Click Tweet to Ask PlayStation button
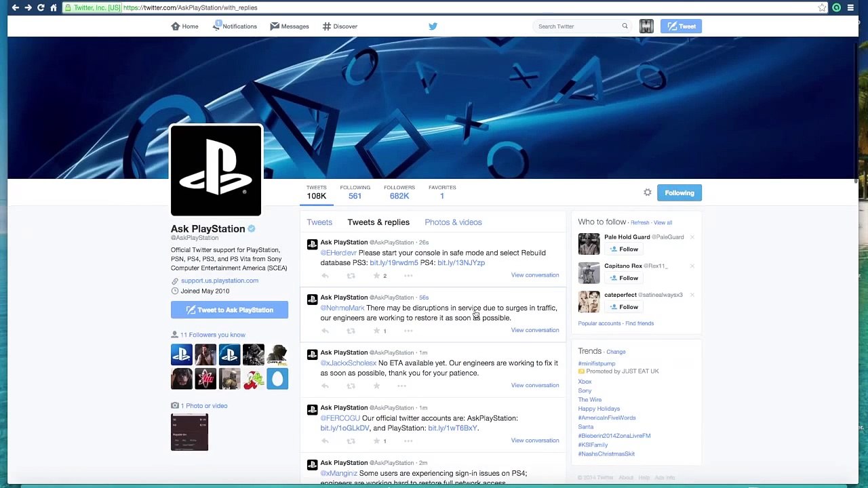Image resolution: width=868 pixels, height=488 pixels. pyautogui.click(x=229, y=310)
